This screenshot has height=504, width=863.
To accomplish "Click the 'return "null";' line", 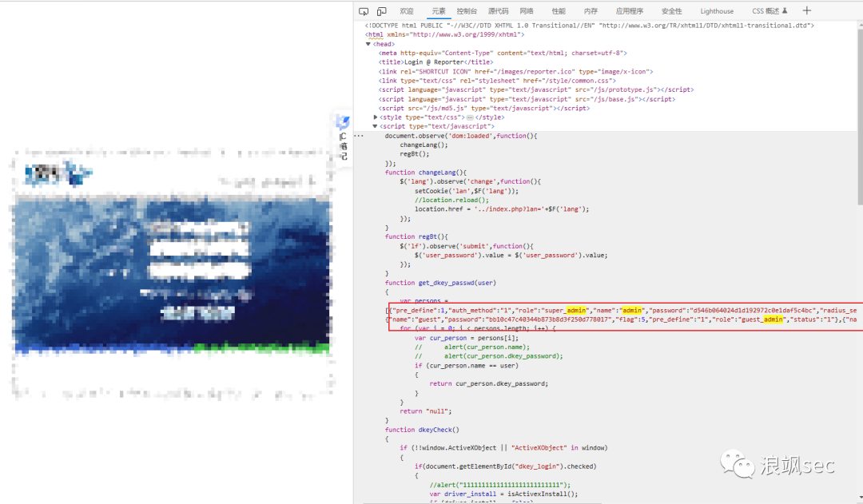I will [x=425, y=411].
